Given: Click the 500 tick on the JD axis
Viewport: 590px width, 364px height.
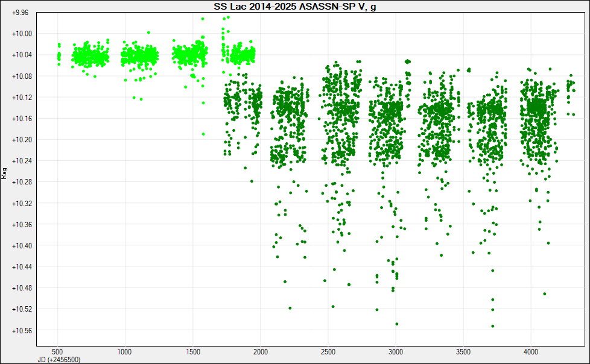Looking at the screenshot, I should (x=57, y=351).
